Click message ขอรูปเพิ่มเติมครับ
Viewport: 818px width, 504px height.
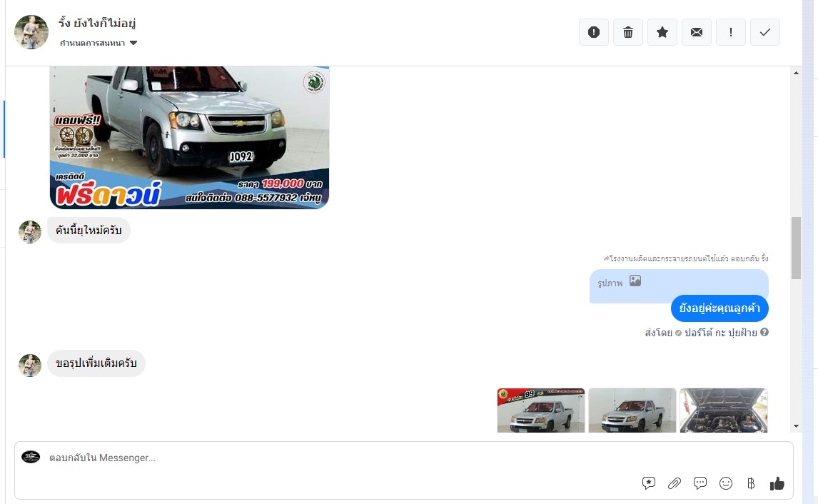(96, 363)
